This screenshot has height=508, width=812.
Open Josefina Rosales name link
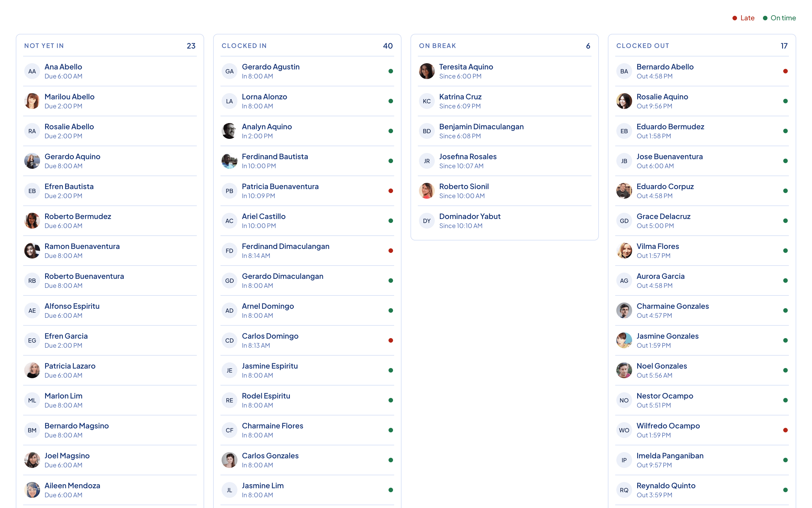[x=468, y=157]
